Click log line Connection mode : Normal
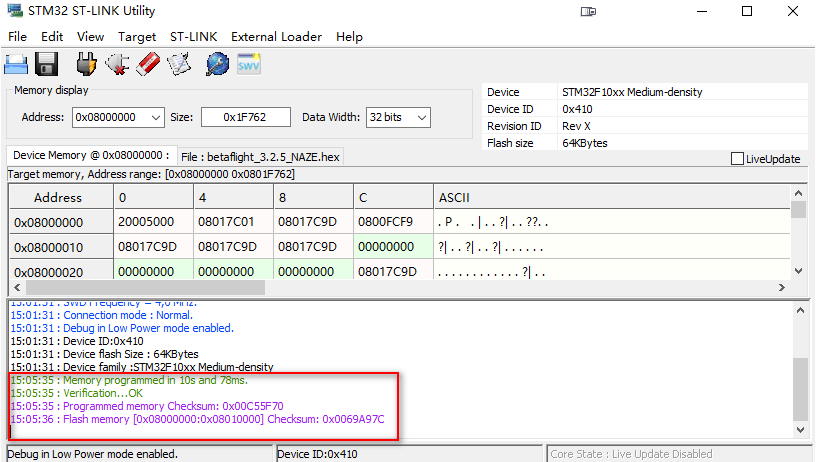816x462 pixels. tap(101, 315)
